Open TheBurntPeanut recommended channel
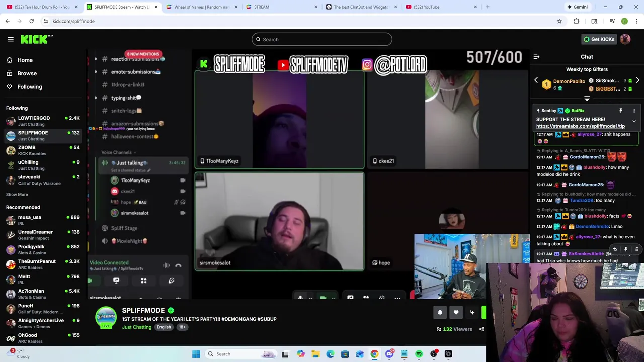Screen dimensions: 644x362 (43, 264)
